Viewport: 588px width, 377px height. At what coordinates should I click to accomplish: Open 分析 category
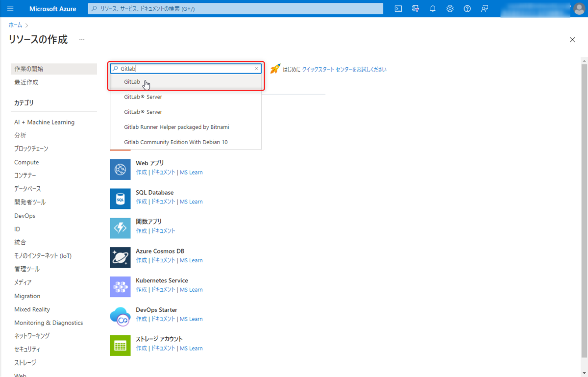point(20,135)
